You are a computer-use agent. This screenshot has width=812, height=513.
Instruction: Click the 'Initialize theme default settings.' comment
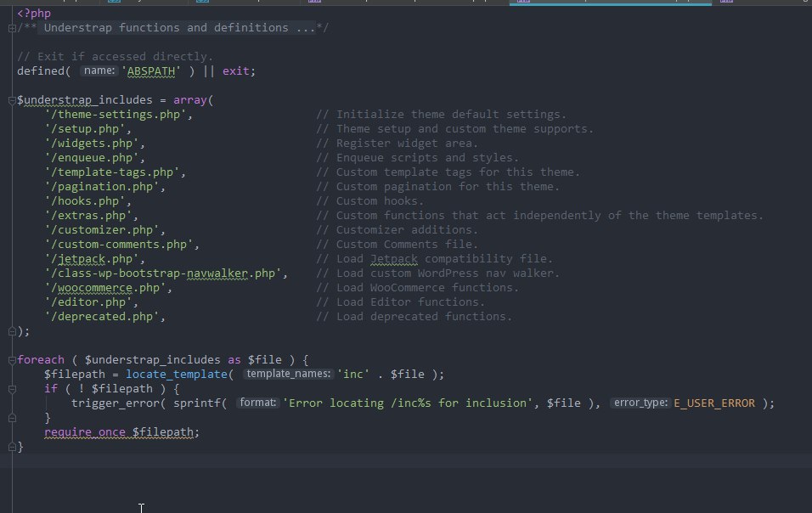(451, 115)
